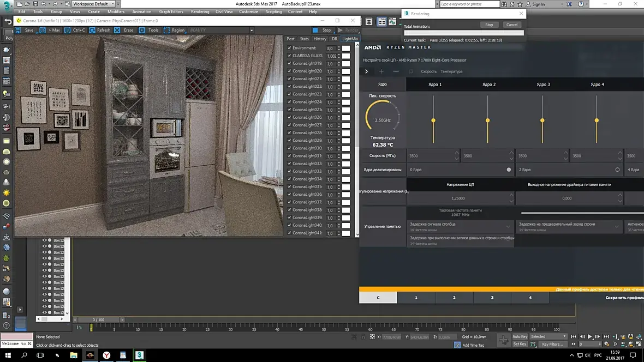This screenshot has width=644, height=362.
Task: Click the minus icon in Ryzen Master toolbar
Action: click(x=396, y=71)
